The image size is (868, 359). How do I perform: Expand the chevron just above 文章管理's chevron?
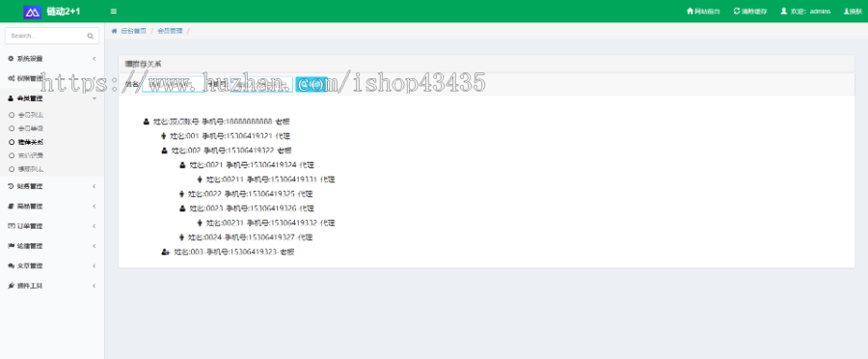coord(95,245)
